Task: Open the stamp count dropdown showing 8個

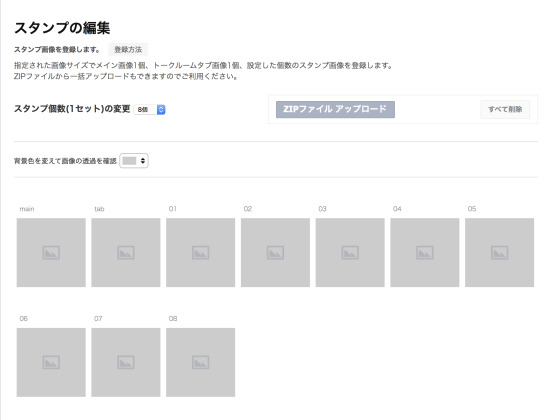Action: pos(149,110)
